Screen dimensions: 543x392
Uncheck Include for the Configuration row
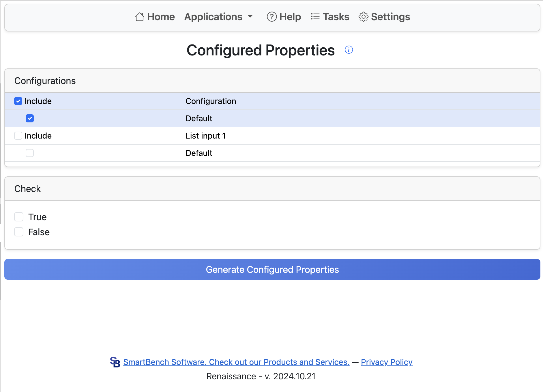coord(18,101)
